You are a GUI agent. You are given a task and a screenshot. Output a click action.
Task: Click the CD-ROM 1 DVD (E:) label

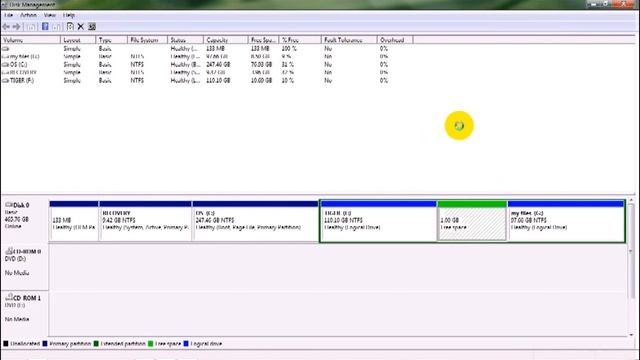pos(24,313)
